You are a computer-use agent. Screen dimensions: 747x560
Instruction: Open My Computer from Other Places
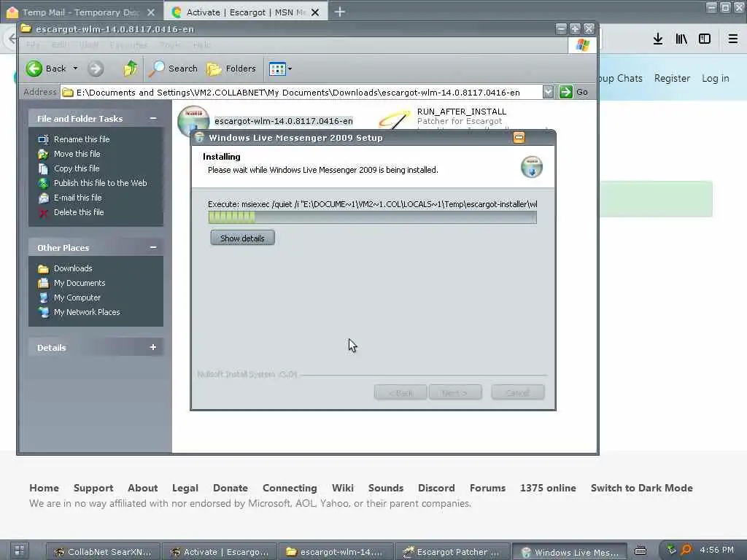point(77,297)
